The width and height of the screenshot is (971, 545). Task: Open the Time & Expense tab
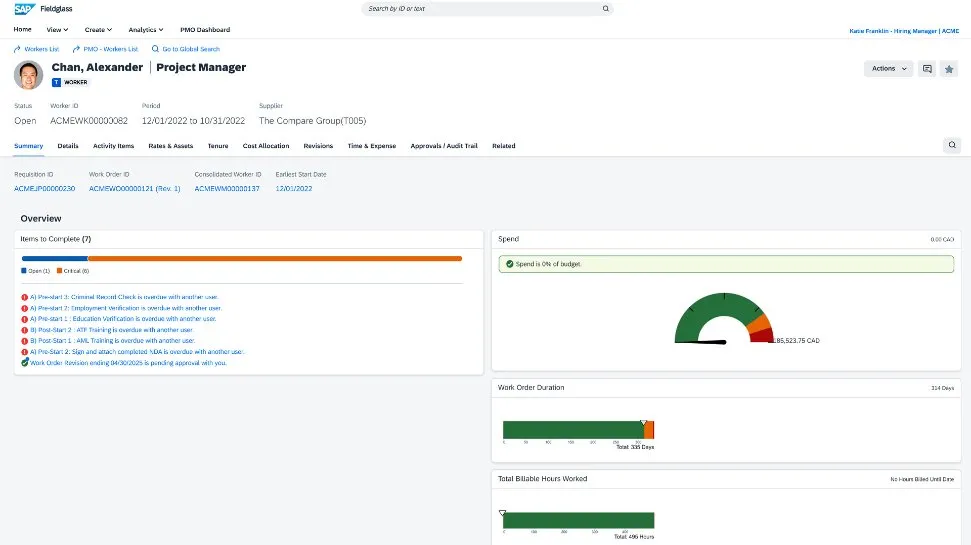[x=372, y=146]
